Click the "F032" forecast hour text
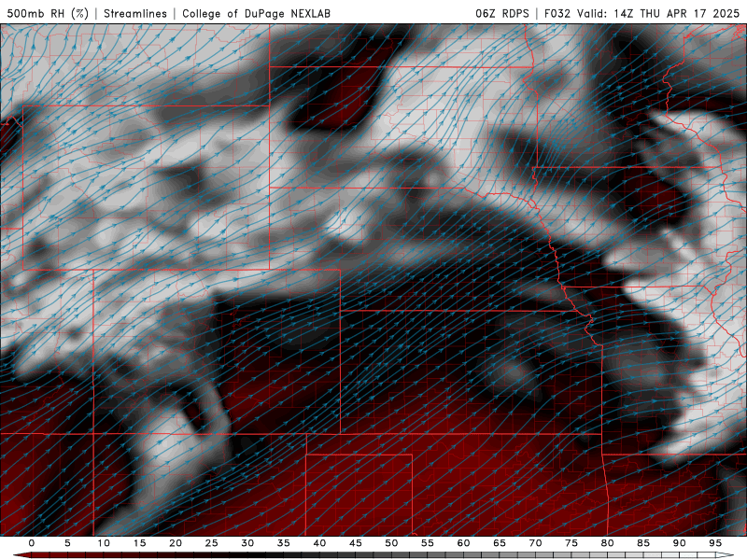 click(x=557, y=13)
